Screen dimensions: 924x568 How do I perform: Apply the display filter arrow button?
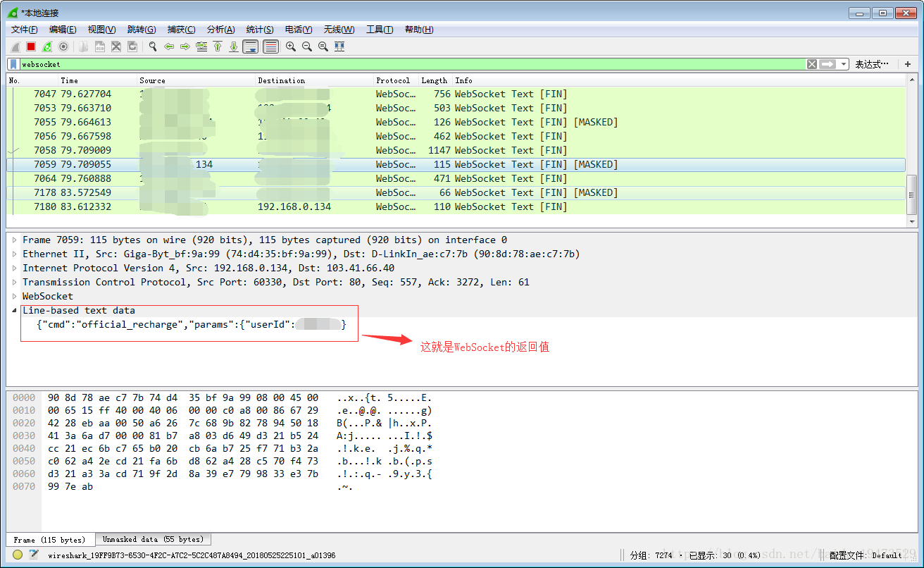click(828, 64)
